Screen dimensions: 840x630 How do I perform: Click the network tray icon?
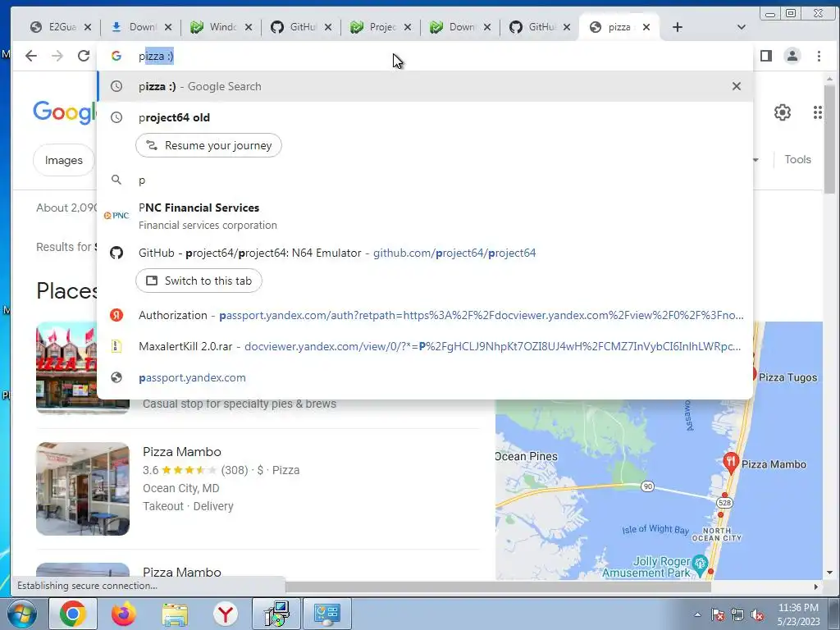click(737, 615)
